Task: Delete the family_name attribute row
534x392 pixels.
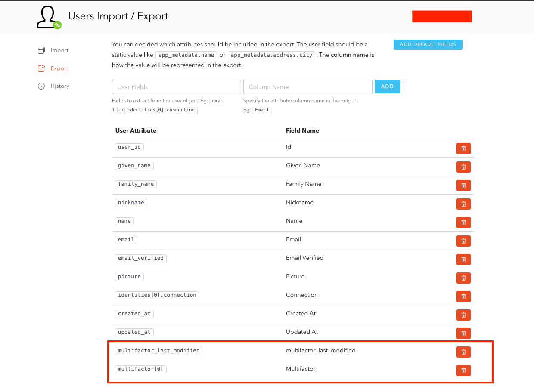Action: pos(463,185)
